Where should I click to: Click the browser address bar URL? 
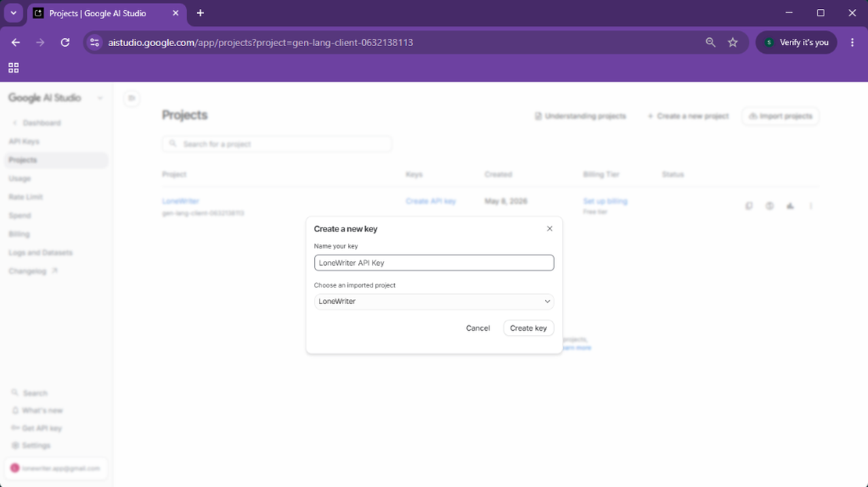coord(260,42)
